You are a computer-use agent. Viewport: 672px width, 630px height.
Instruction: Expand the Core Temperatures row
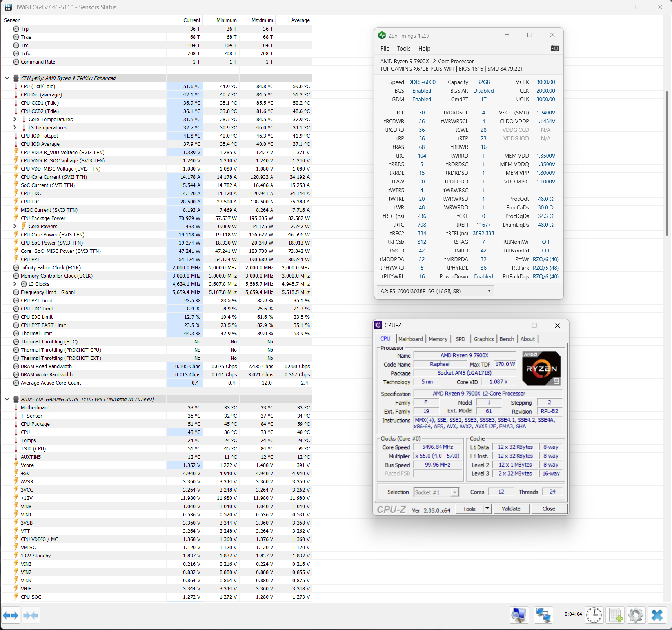point(15,120)
